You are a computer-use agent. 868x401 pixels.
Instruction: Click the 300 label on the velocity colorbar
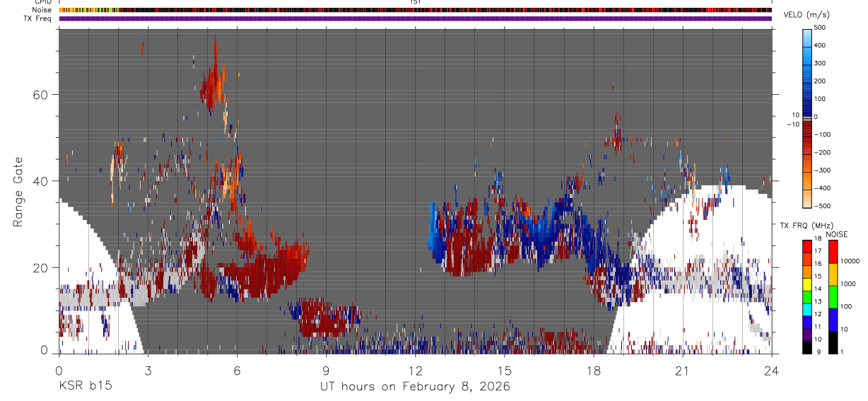pos(820,63)
